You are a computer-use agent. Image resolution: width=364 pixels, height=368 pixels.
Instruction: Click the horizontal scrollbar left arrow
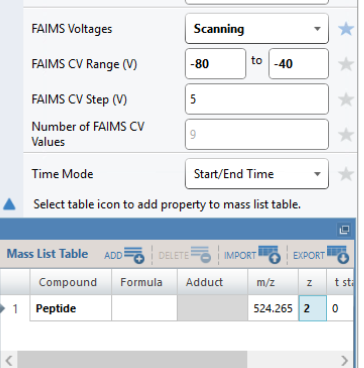point(9,360)
